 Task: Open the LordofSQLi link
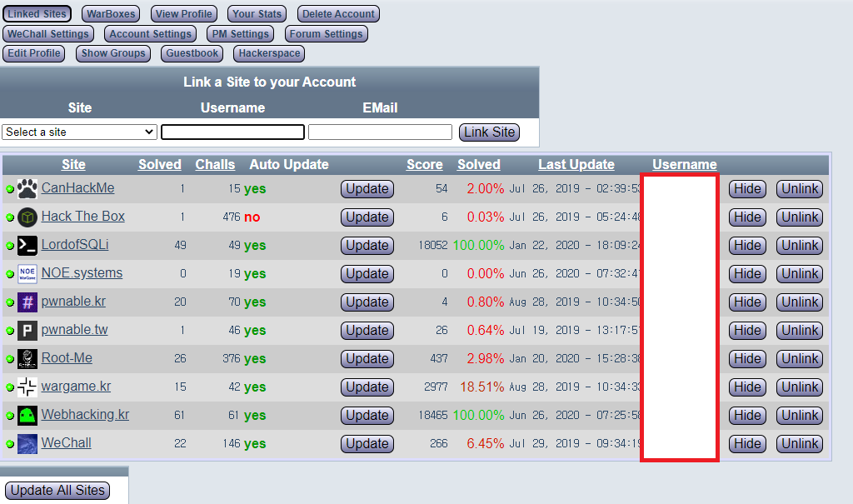[x=75, y=244]
